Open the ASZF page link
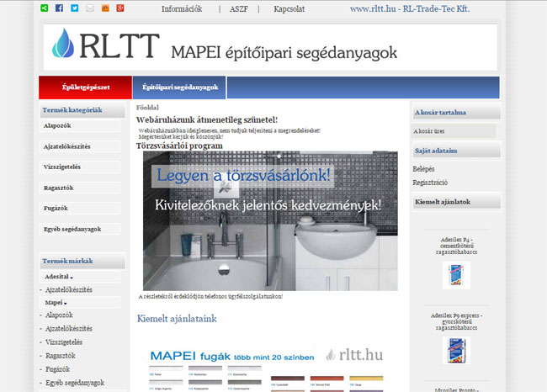The height and width of the screenshot is (392, 547). (239, 9)
